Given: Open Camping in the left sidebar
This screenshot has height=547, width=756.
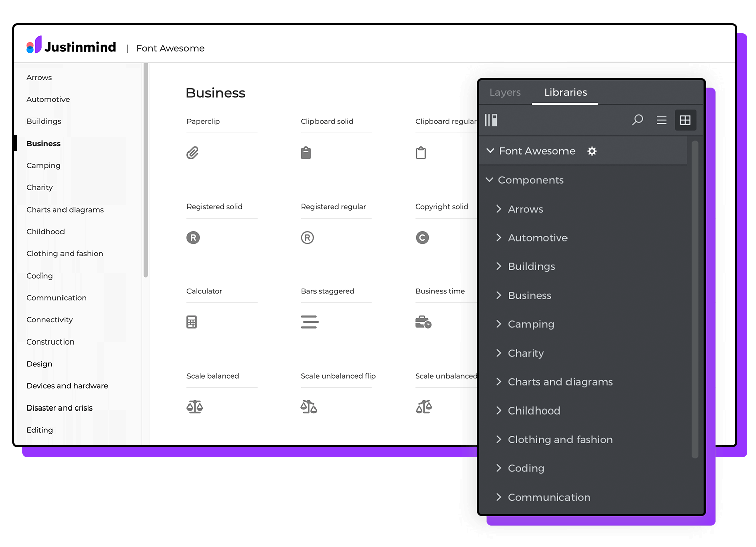Looking at the screenshot, I should (43, 166).
